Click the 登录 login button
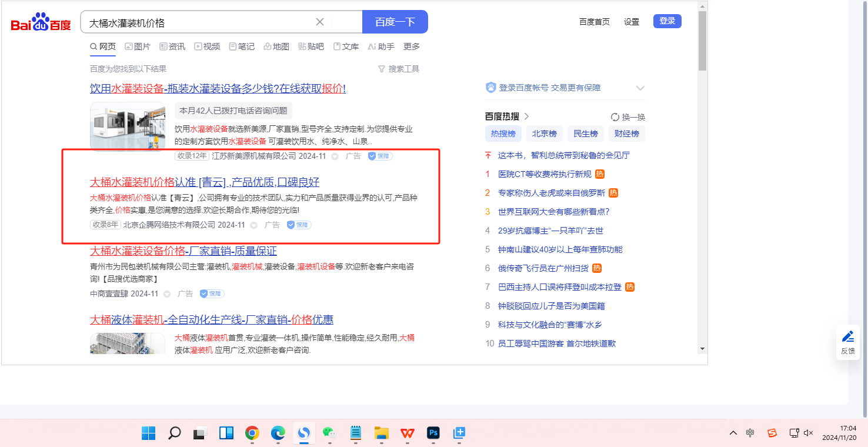The image size is (868, 447). 667,21
